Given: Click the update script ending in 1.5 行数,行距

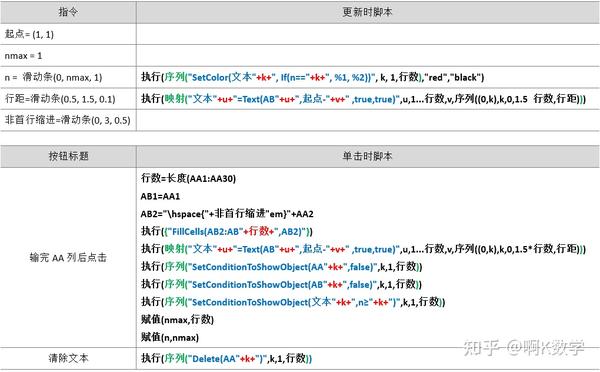Looking at the screenshot, I should tap(363, 99).
